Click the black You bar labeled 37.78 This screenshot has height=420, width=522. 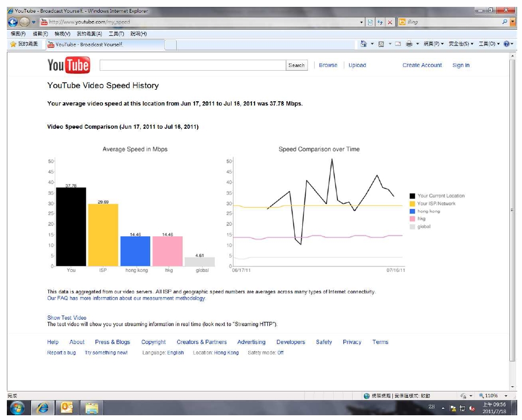coord(71,227)
